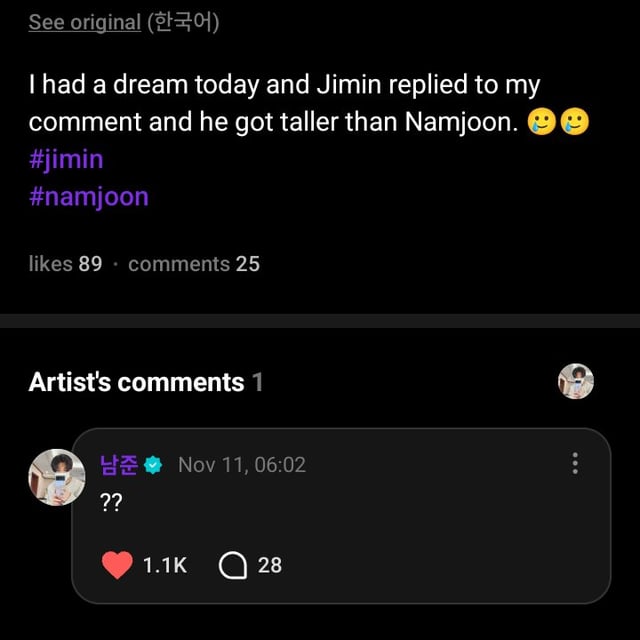This screenshot has width=640, height=640.
Task: Open replies via the speech bubble icon
Action: pyautogui.click(x=232, y=566)
